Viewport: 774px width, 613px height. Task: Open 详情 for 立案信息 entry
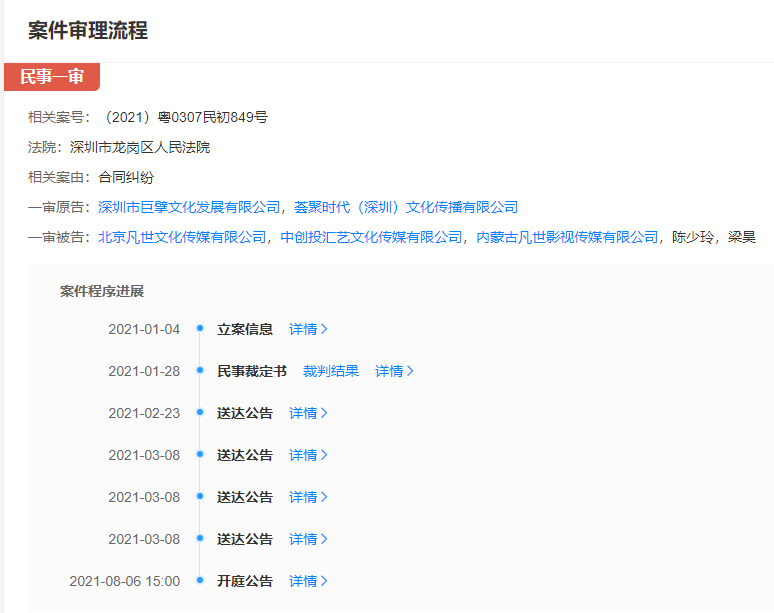[308, 329]
